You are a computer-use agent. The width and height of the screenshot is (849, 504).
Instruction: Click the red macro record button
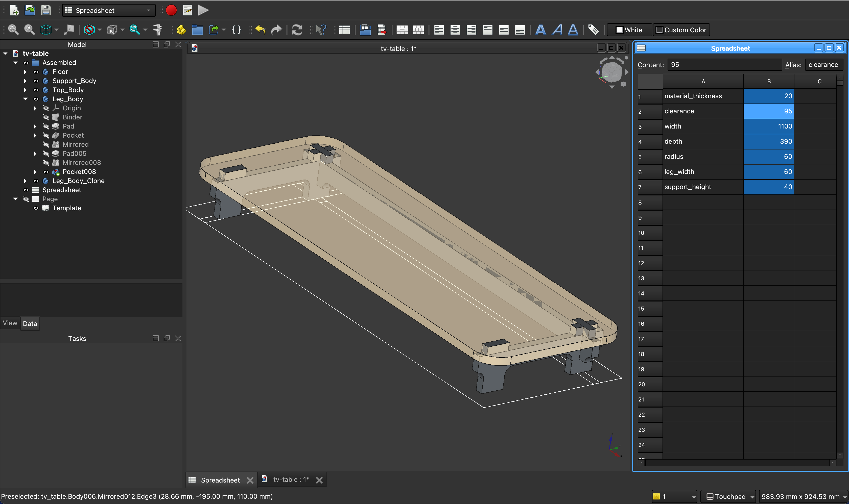point(171,10)
